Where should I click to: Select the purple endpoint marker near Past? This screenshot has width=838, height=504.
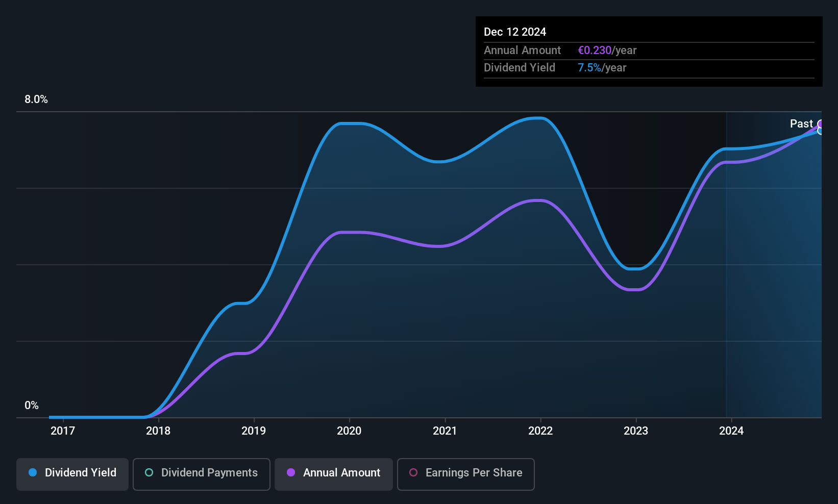click(x=821, y=124)
